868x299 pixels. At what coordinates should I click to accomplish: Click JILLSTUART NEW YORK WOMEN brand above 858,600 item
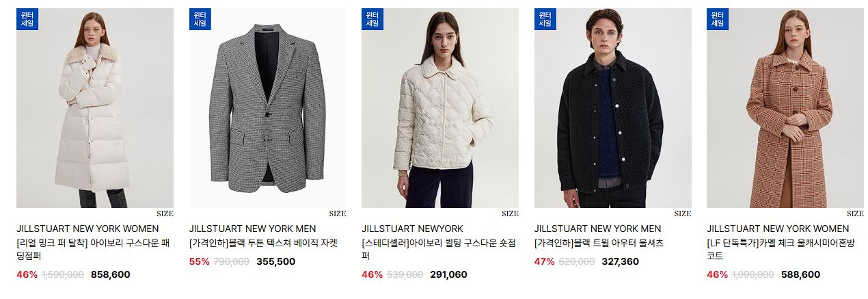[87, 229]
